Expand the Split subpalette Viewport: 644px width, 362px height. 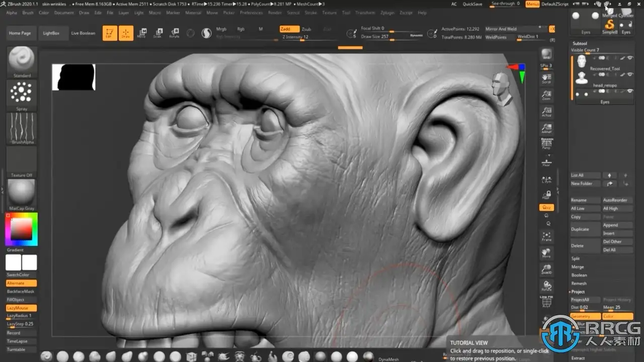point(576,258)
